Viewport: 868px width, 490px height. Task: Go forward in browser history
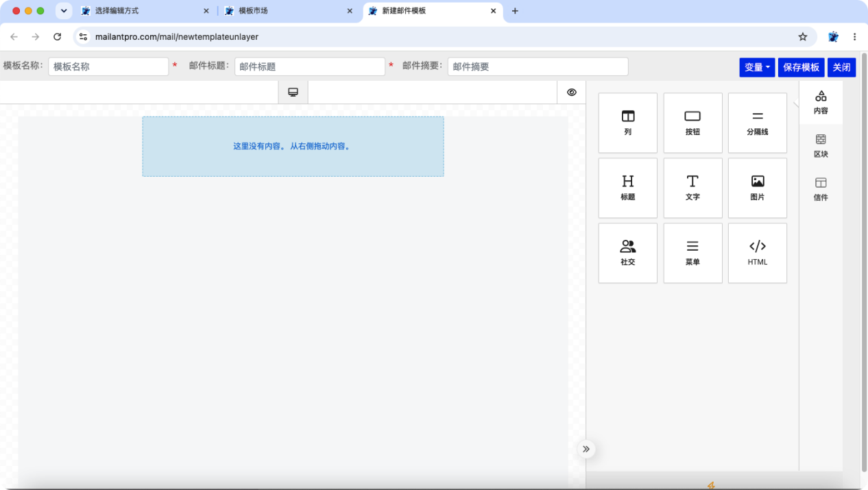pyautogui.click(x=36, y=37)
